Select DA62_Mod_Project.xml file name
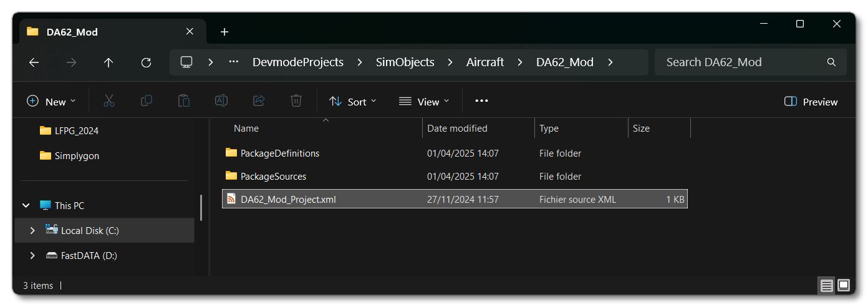 point(288,199)
